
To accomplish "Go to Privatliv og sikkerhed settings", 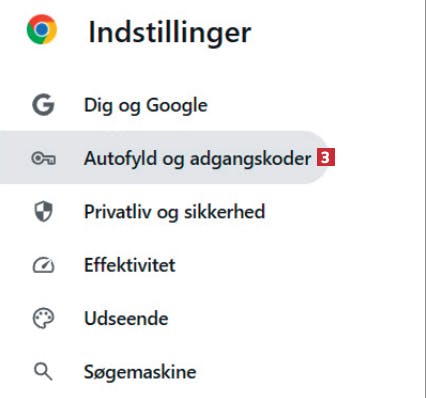I will (x=163, y=212).
